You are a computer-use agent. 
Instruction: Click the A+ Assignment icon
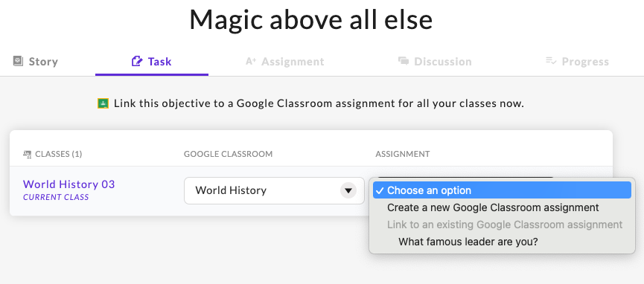click(x=251, y=61)
